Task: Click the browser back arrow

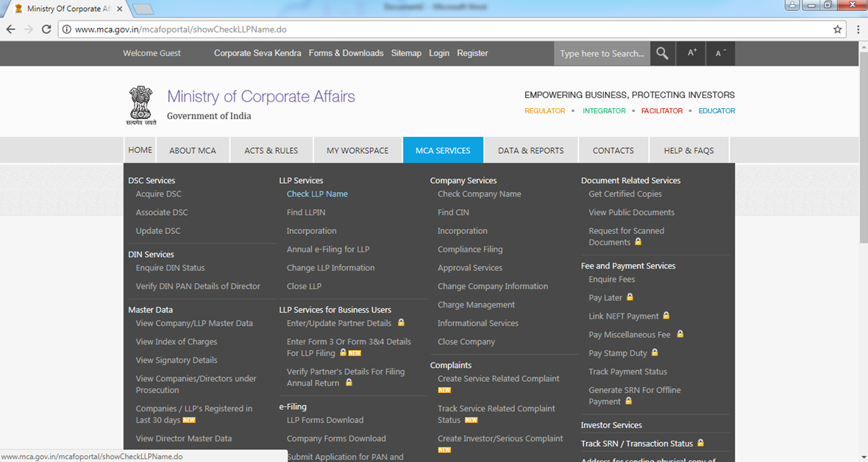Action: click(11, 29)
